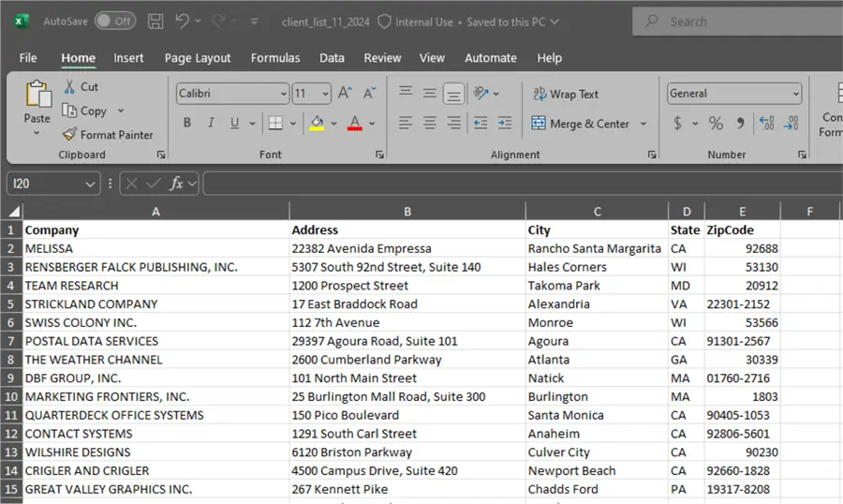Click the Search box in title bar

[738, 22]
